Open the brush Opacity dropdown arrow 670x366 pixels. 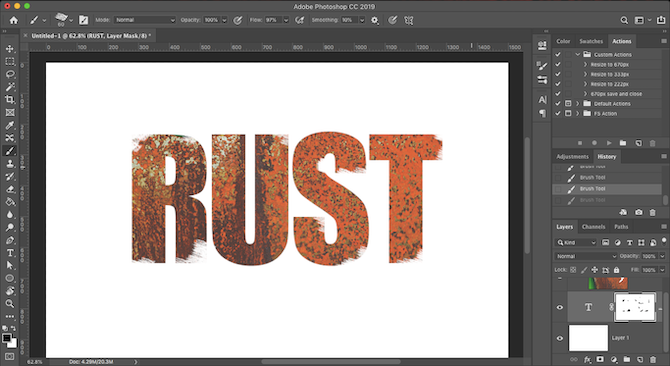[224, 20]
